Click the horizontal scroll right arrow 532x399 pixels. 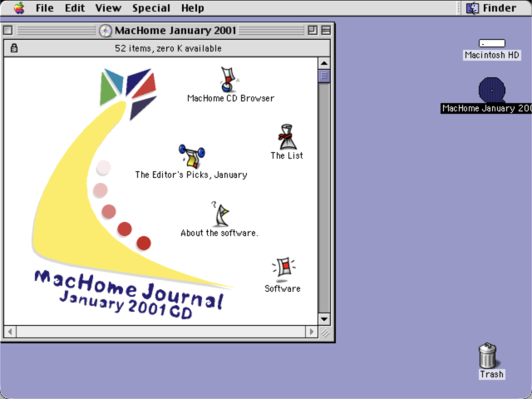tap(312, 332)
